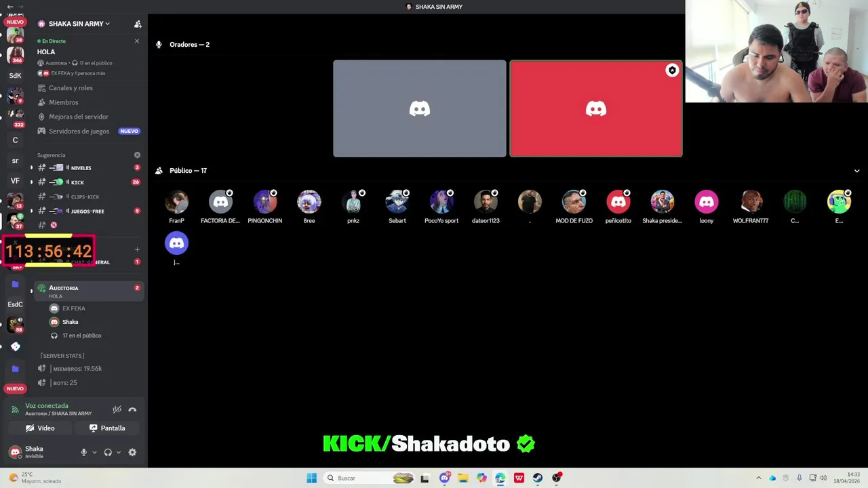
Task: Click the Voz conectada status
Action: pyautogui.click(x=47, y=405)
